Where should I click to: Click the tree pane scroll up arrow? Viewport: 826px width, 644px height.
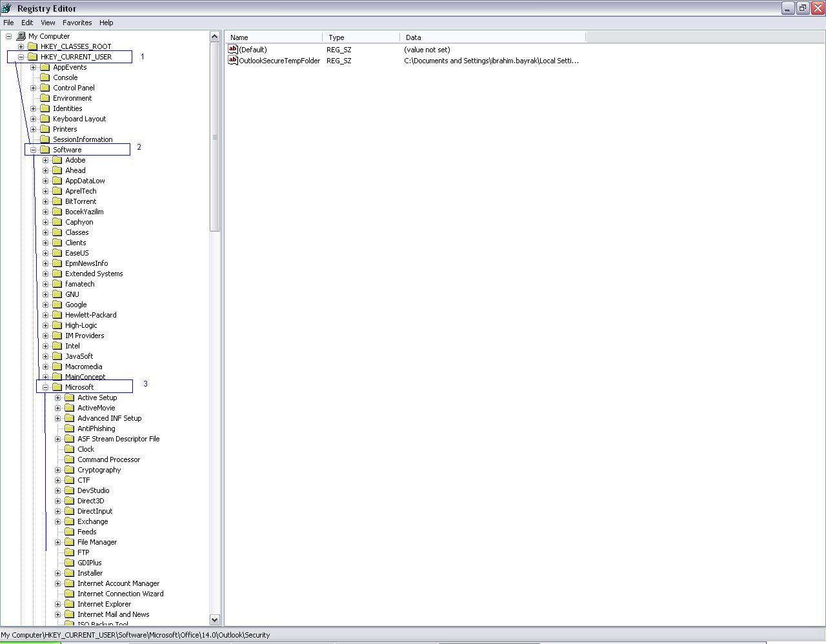(215, 37)
